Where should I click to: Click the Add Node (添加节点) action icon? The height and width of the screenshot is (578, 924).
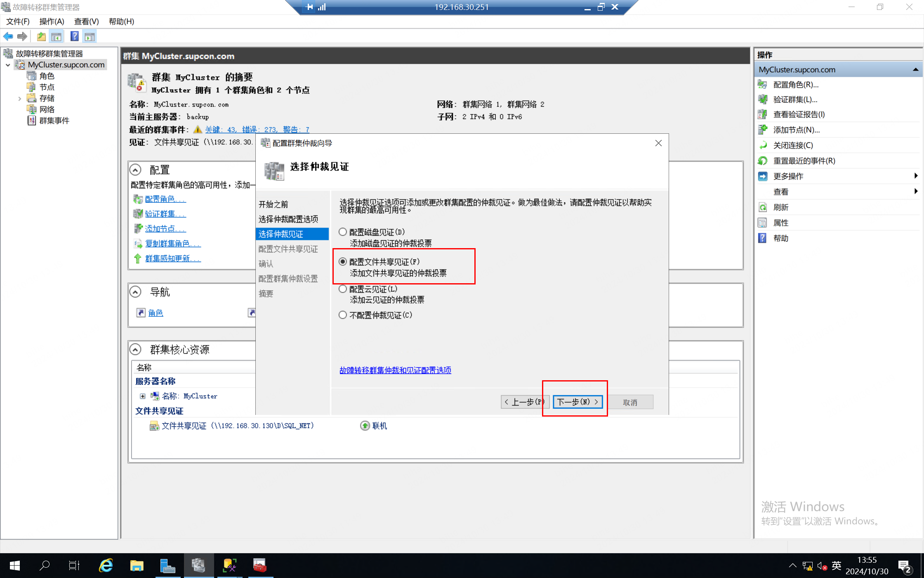tap(763, 130)
